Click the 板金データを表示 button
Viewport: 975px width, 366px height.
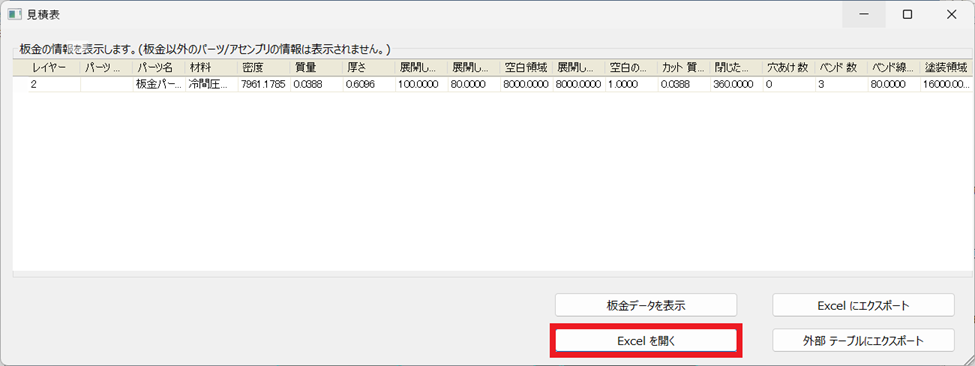click(x=646, y=305)
